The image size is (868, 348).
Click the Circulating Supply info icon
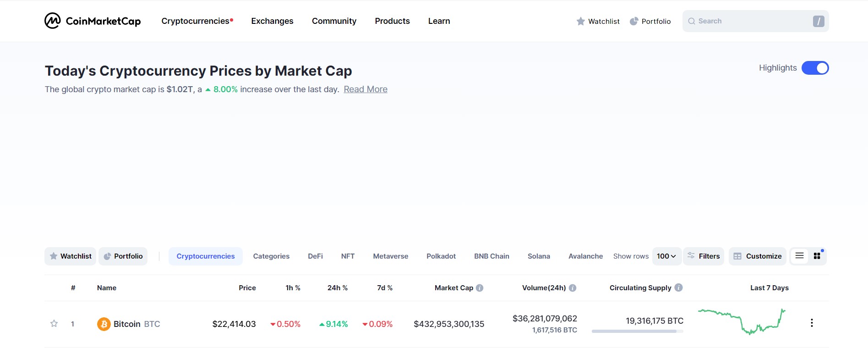(679, 287)
